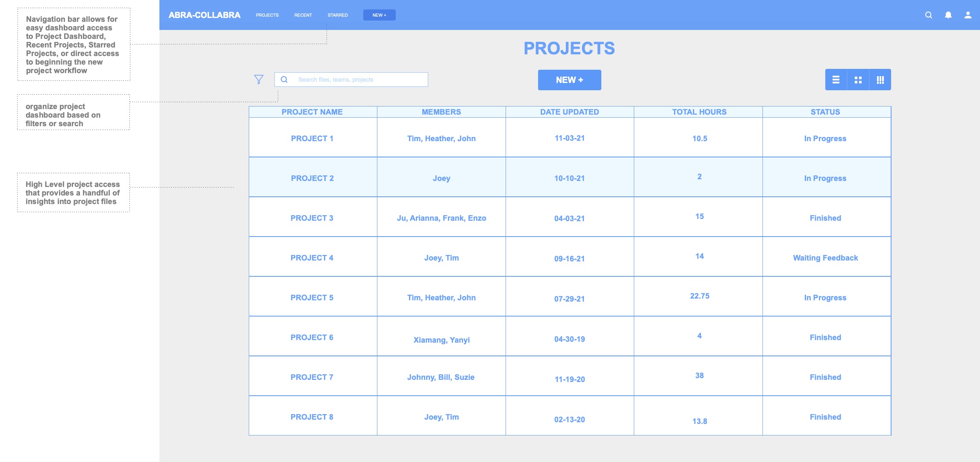
Task: Switch to grid view layout icon
Action: [x=858, y=80]
